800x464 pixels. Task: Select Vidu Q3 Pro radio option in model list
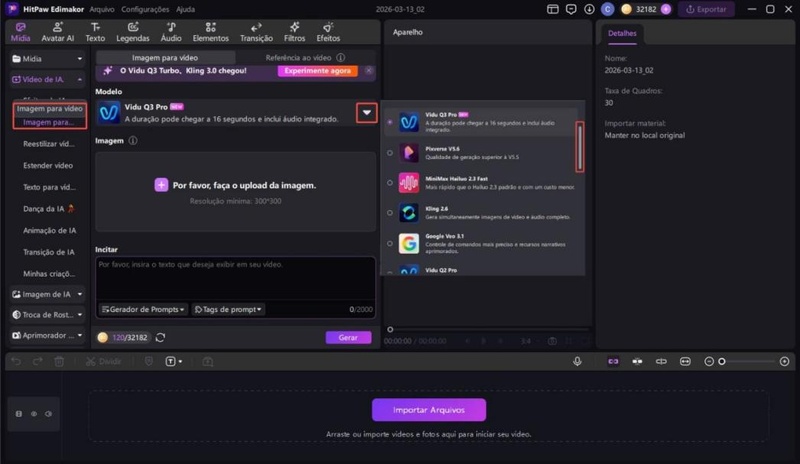point(390,122)
